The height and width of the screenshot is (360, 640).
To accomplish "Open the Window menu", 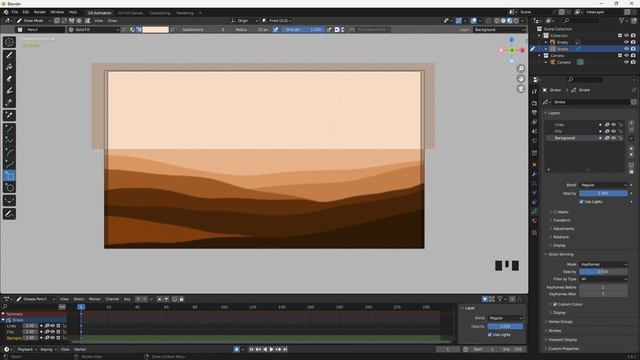I will click(57, 12).
